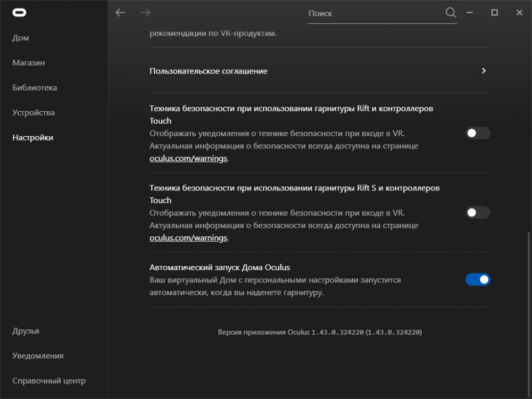Show Уведомления from the sidebar
This screenshot has height=399, width=532.
(x=38, y=356)
